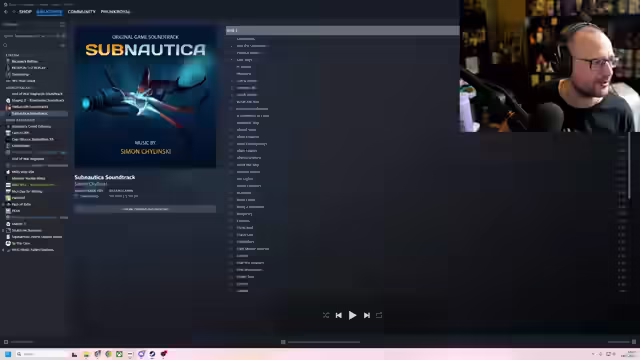Open the downloads manager at bottom center
Image resolution: width=640 pixels, height=360 pixels.
[321, 342]
